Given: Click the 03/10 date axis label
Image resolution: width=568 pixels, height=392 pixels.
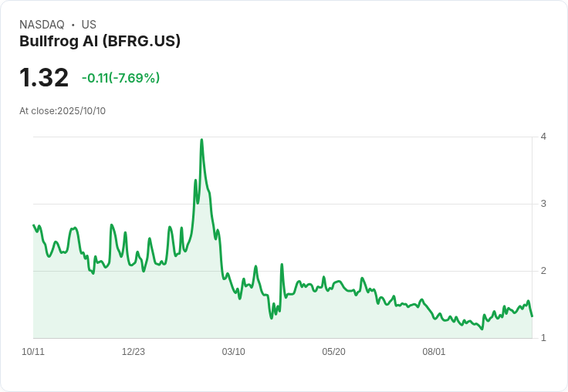Looking at the screenshot, I should pyautogui.click(x=234, y=352).
